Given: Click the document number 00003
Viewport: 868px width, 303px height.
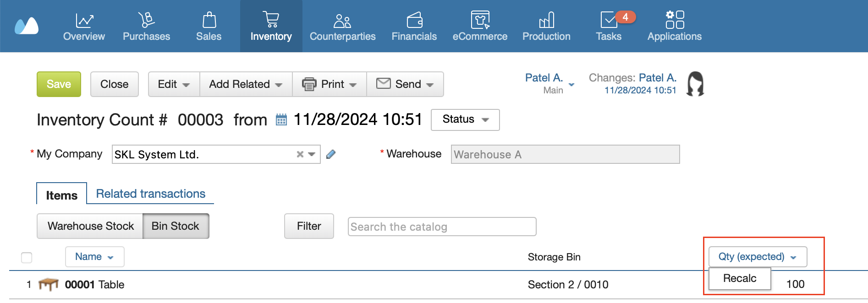Looking at the screenshot, I should click(200, 120).
